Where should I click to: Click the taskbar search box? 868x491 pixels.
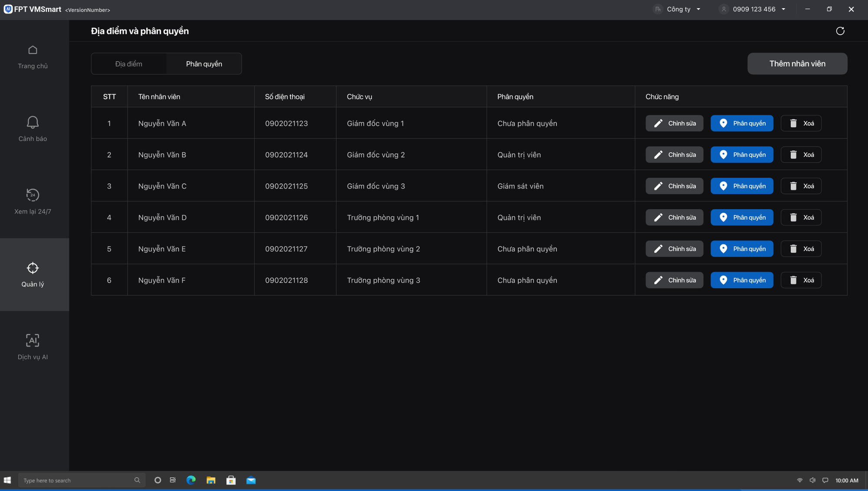click(82, 480)
